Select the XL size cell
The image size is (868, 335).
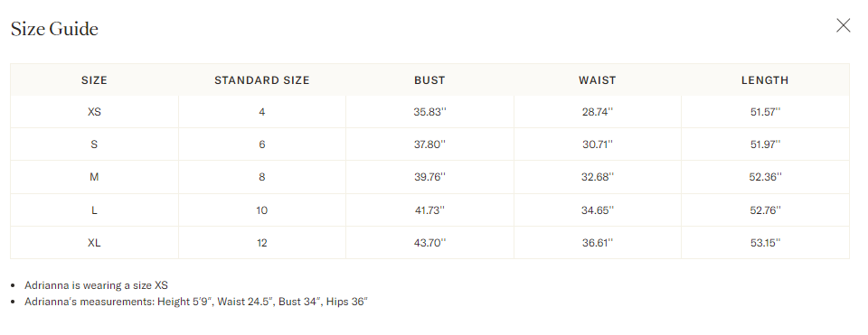[x=94, y=243]
